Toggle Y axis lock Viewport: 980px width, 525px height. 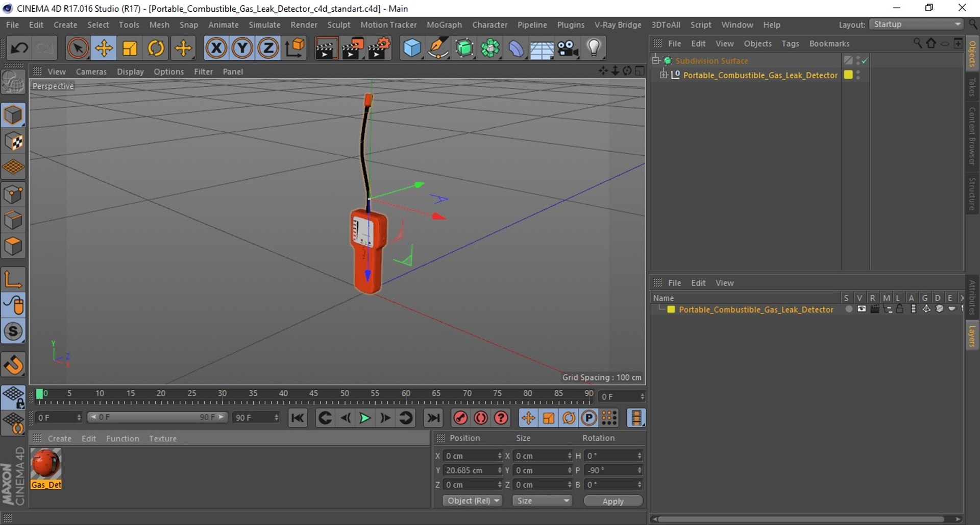(242, 48)
